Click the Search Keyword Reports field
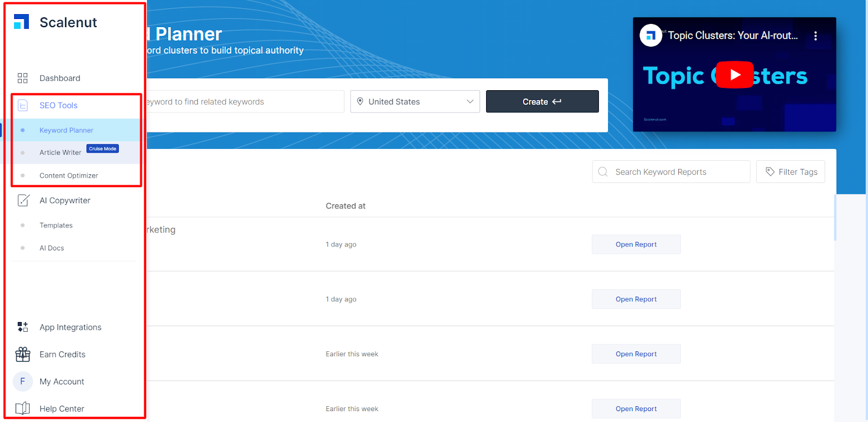 coord(671,172)
